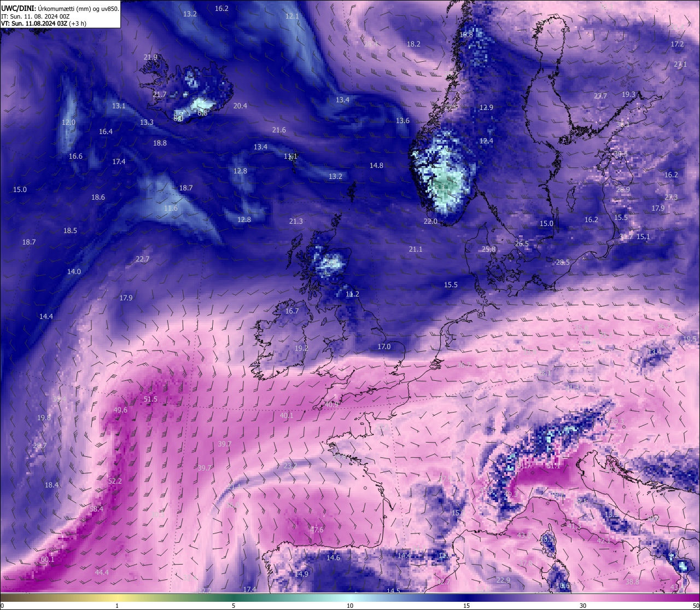Click the 18.5 value on the left side
Screen dimensions: 700x610
(70, 230)
